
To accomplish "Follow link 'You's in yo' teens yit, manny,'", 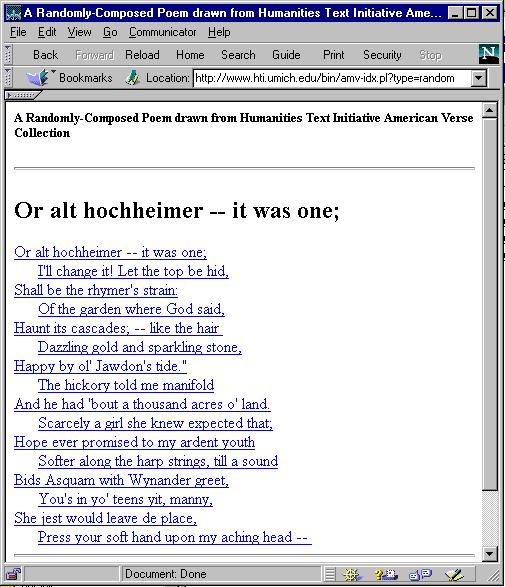I will pyautogui.click(x=125, y=499).
